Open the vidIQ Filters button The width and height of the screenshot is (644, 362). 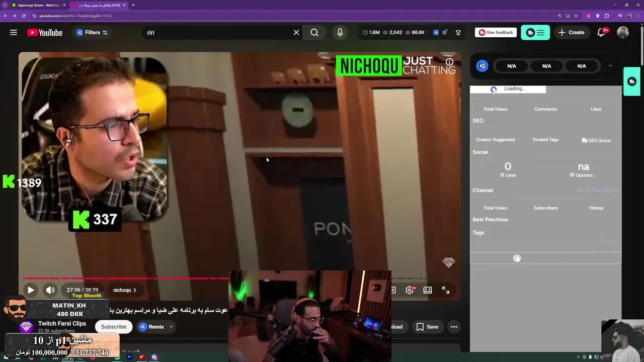click(x=92, y=33)
